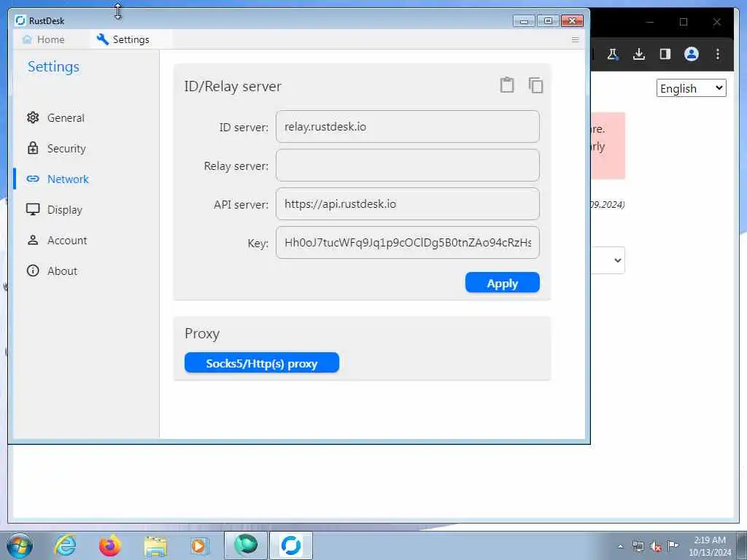
Task: Focus the Key input field
Action: [x=408, y=242]
